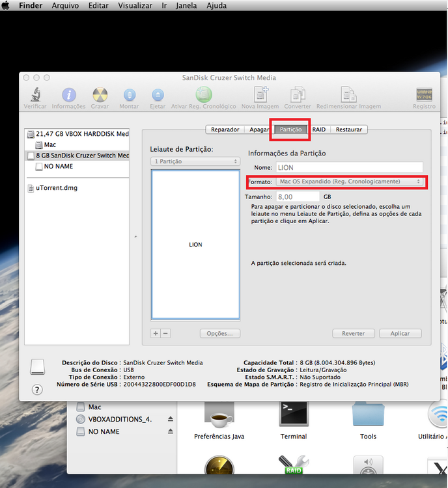
Task: Click the Verificar microscope icon
Action: pos(35,95)
